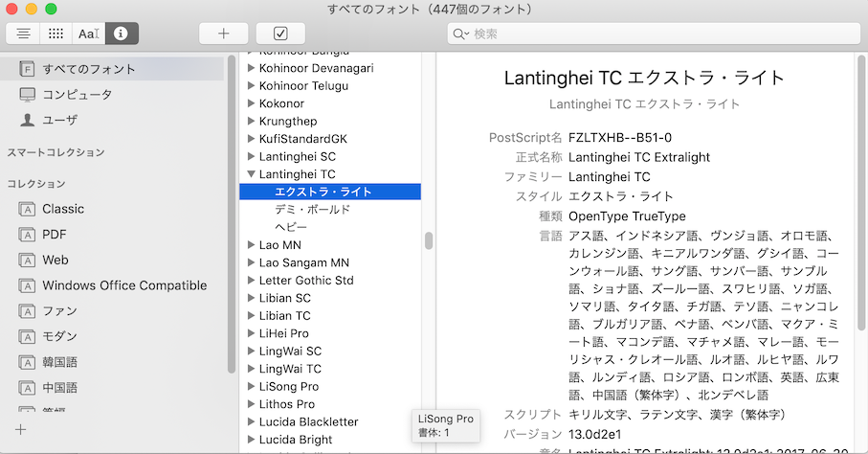Click the 中国語 collection icon

(x=27, y=388)
